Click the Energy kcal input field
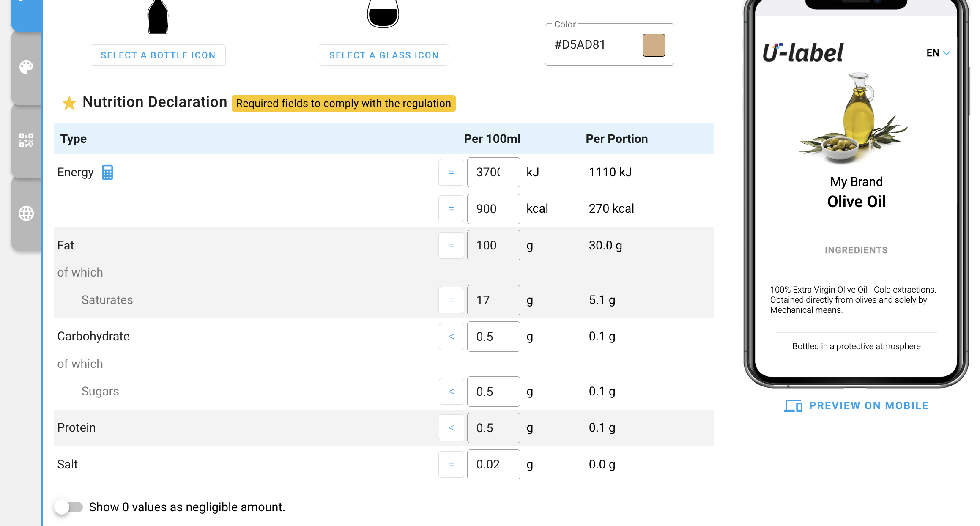This screenshot has height=526, width=980. coord(493,209)
